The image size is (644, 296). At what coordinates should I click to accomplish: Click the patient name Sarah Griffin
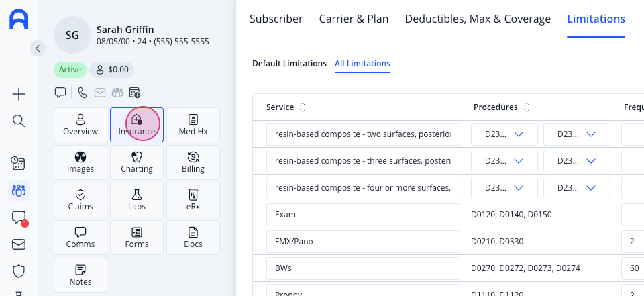coord(125,30)
